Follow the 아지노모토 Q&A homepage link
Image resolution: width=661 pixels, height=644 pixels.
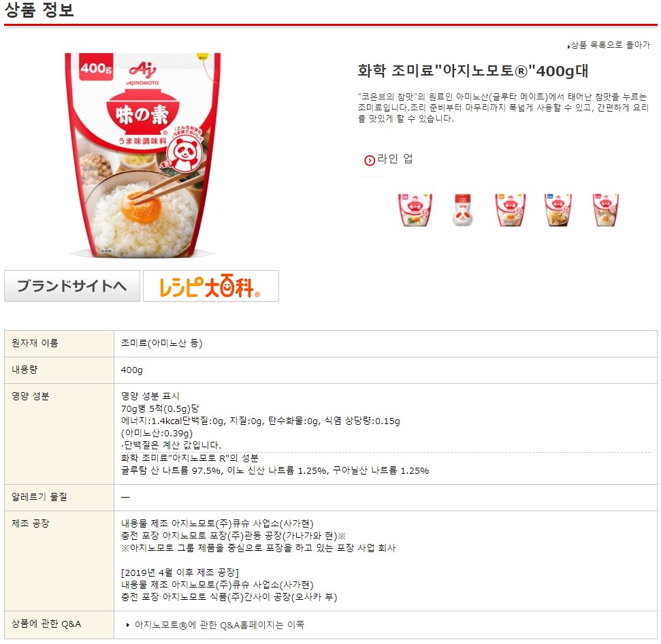[219, 625]
